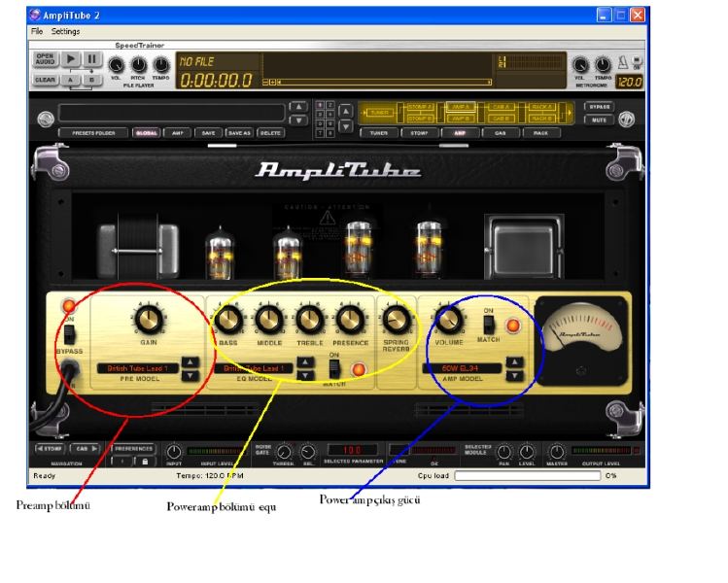The width and height of the screenshot is (728, 583).
Task: Open the File menu
Action: coord(37,31)
